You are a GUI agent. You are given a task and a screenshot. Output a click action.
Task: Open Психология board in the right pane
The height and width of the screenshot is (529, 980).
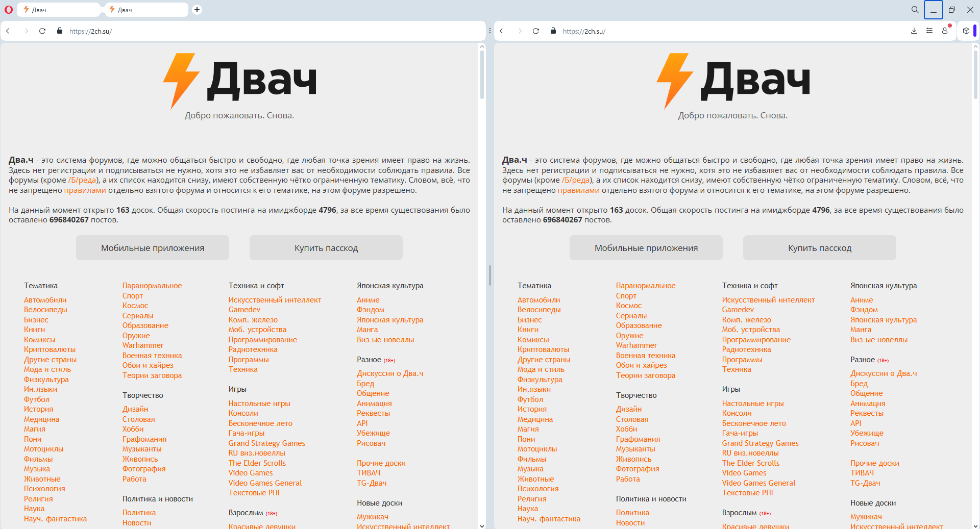[538, 489]
